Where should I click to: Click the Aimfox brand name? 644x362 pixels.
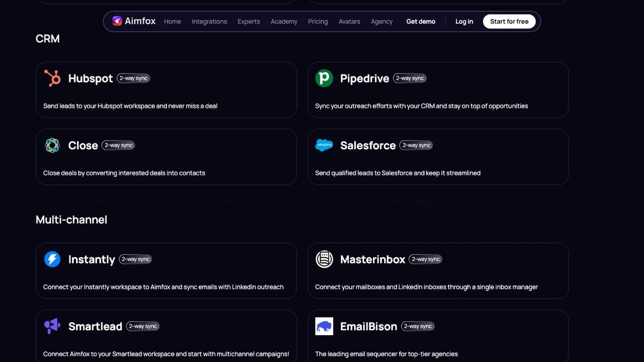pyautogui.click(x=140, y=21)
